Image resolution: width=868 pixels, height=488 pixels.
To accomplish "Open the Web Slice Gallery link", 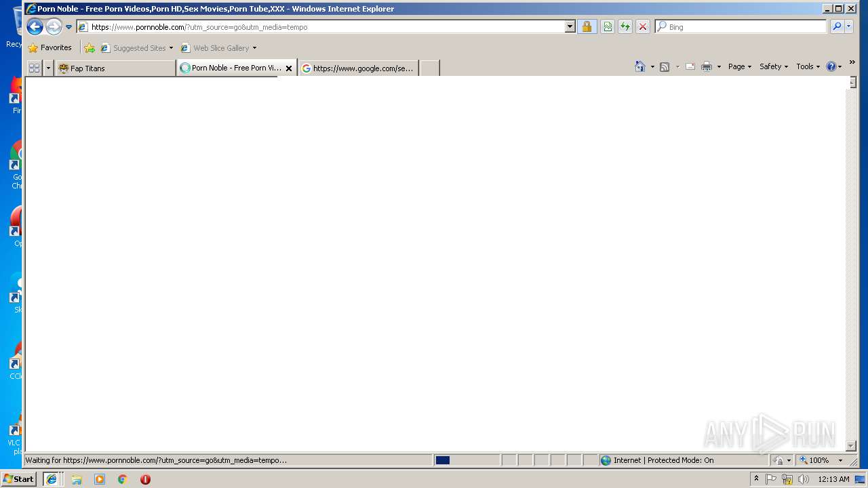I will click(x=215, y=48).
